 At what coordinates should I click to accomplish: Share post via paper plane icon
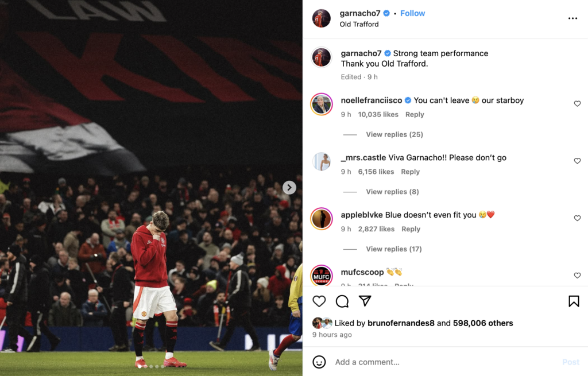[x=365, y=301]
